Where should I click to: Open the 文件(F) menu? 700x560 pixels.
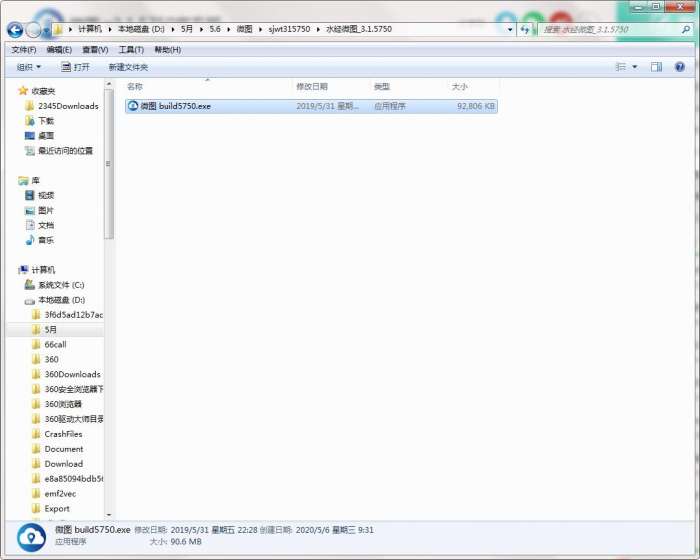(24, 50)
